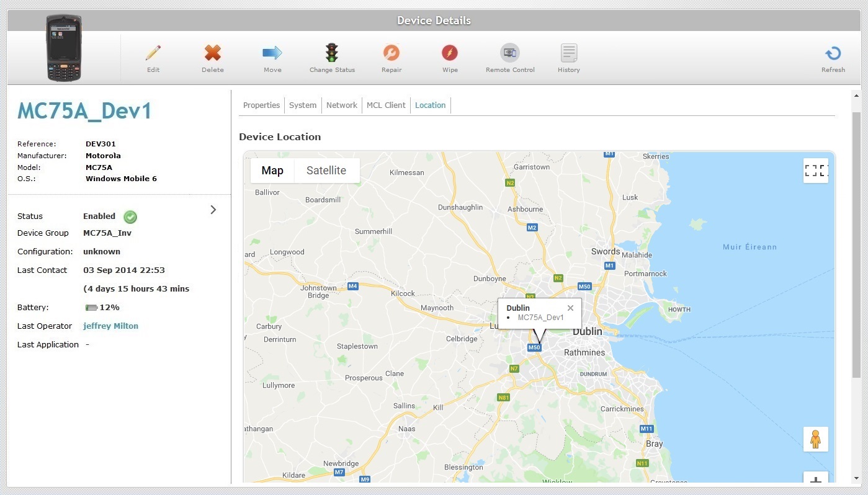This screenshot has width=868, height=495.
Task: Open the Properties tab
Action: [261, 105]
